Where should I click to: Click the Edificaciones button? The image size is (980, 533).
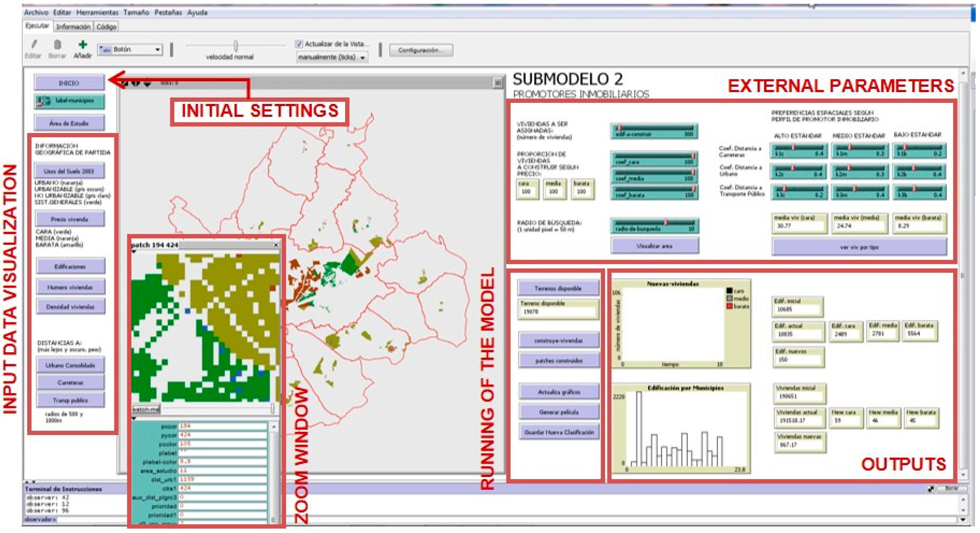coord(70,266)
